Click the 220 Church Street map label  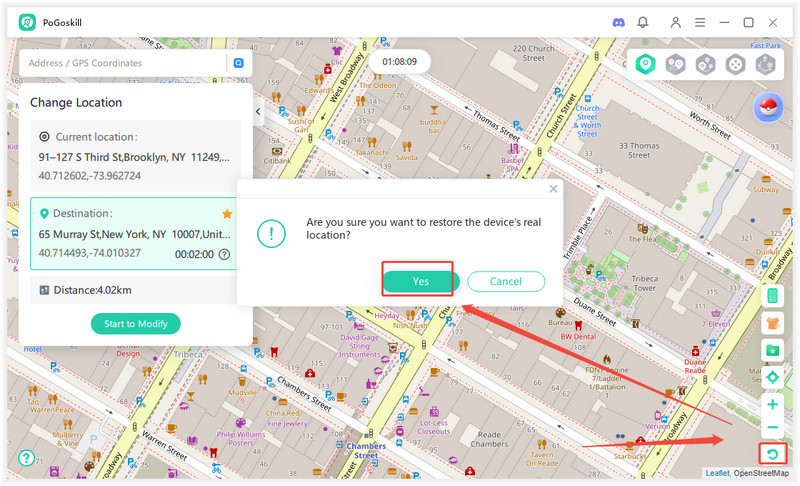[534, 53]
